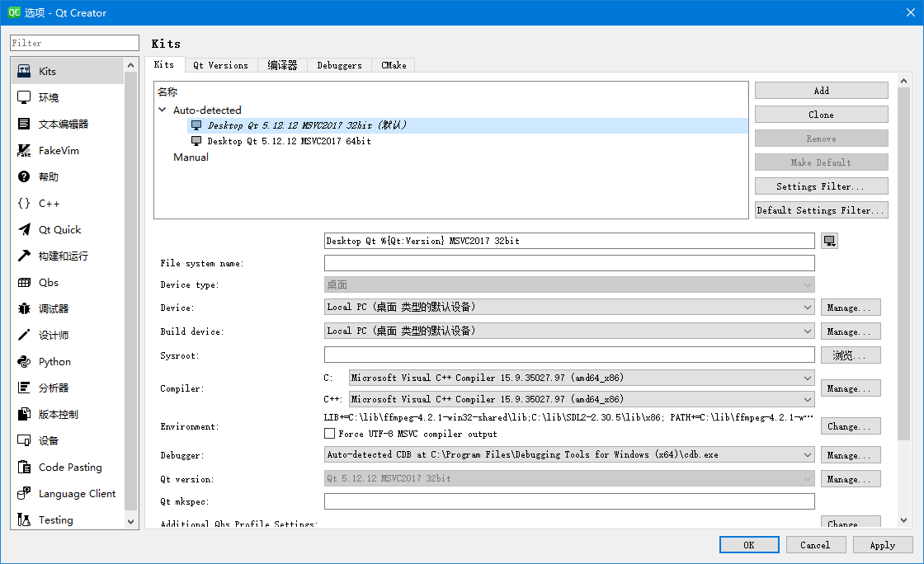Image resolution: width=924 pixels, height=564 pixels.
Task: Open the Debugger dropdown
Action: click(569, 454)
